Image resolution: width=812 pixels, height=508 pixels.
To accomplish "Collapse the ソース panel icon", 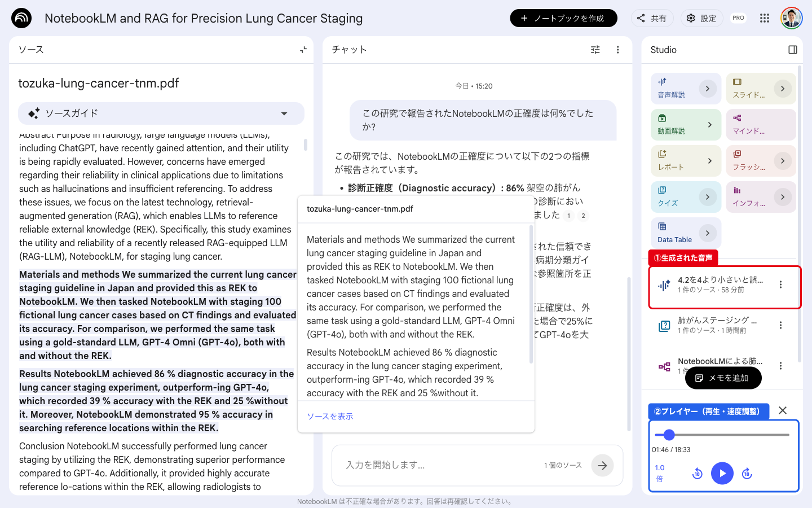I will pyautogui.click(x=303, y=50).
